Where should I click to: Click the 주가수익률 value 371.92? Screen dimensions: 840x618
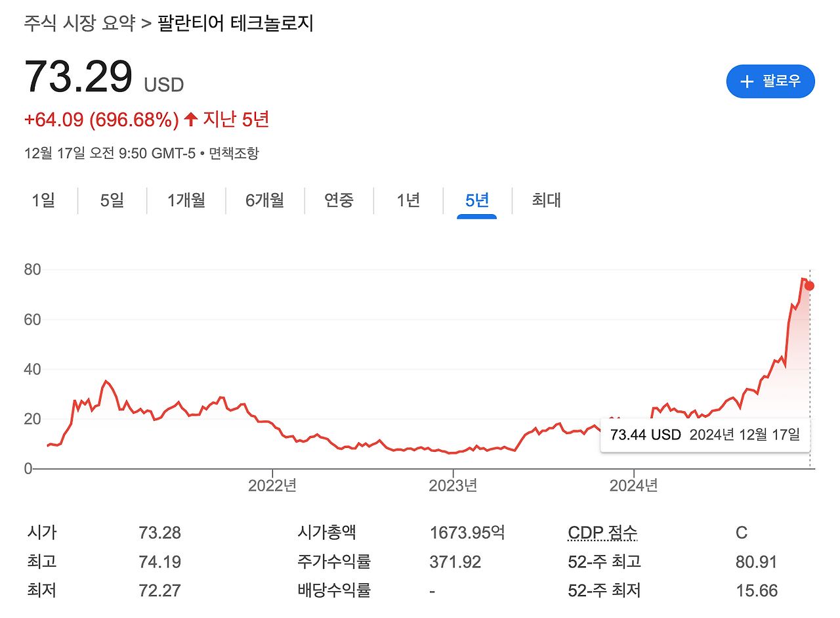(455, 562)
